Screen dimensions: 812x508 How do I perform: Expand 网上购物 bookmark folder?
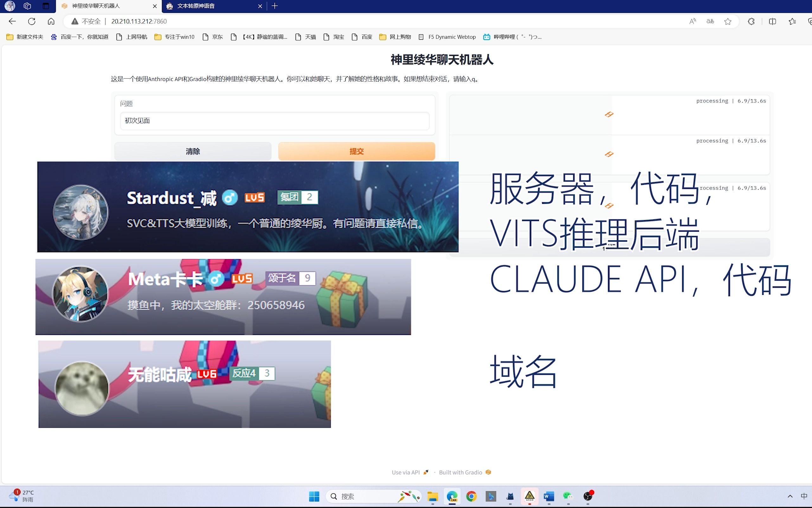395,37
